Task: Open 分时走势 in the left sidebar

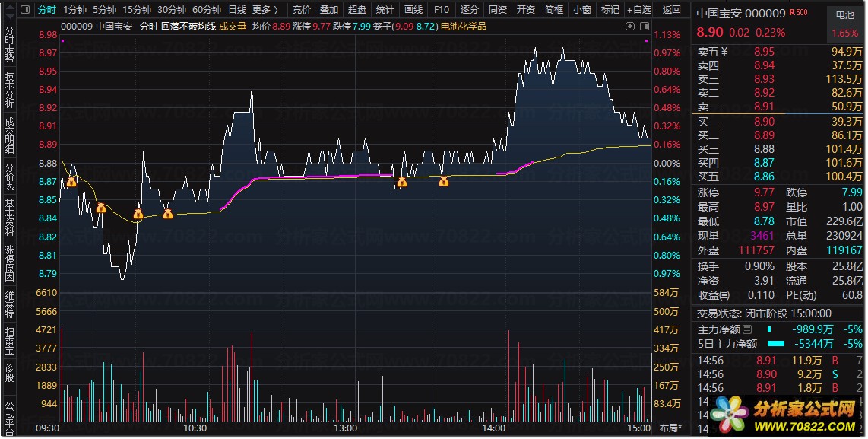Action: point(9,44)
